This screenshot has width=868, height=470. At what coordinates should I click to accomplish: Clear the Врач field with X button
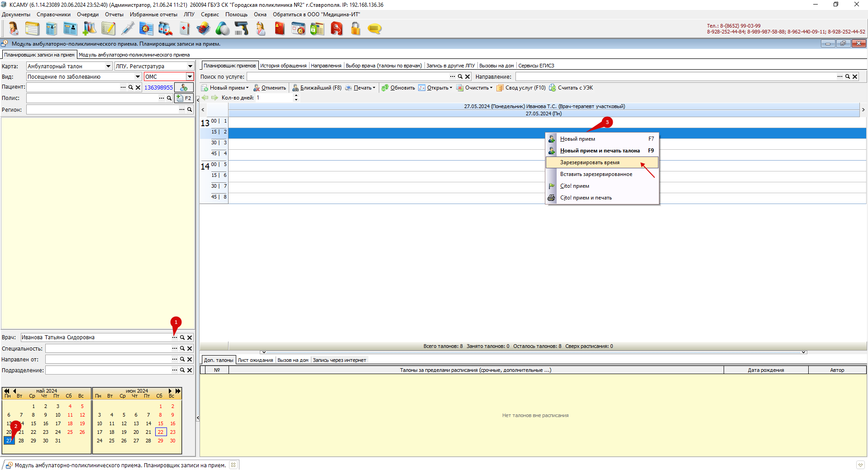click(190, 337)
